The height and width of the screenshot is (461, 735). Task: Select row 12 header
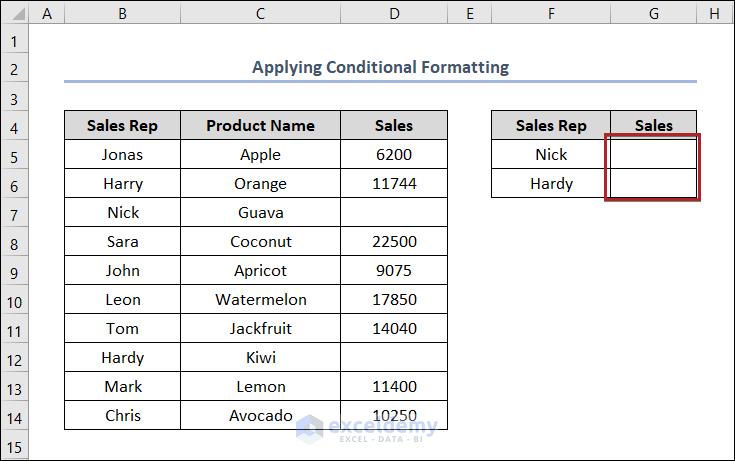click(15, 358)
